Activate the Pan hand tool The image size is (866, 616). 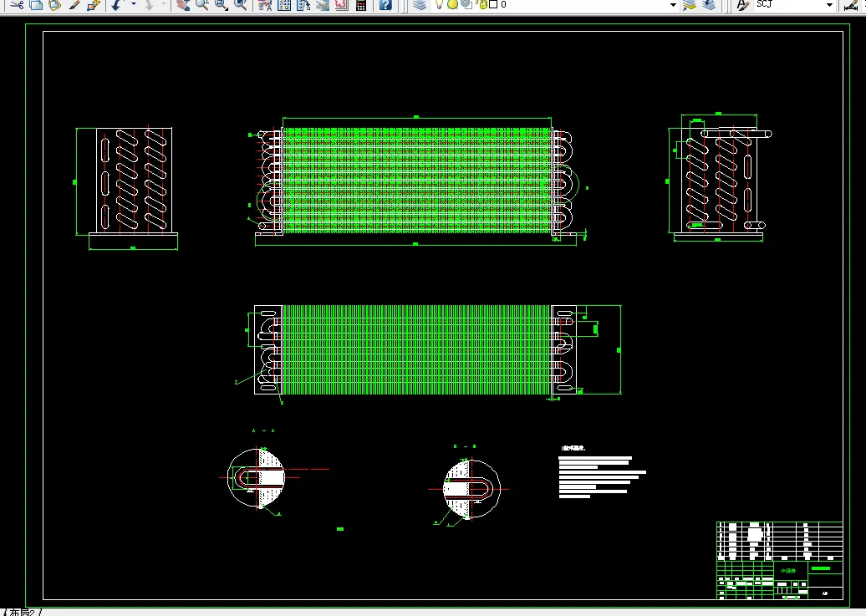183,4
